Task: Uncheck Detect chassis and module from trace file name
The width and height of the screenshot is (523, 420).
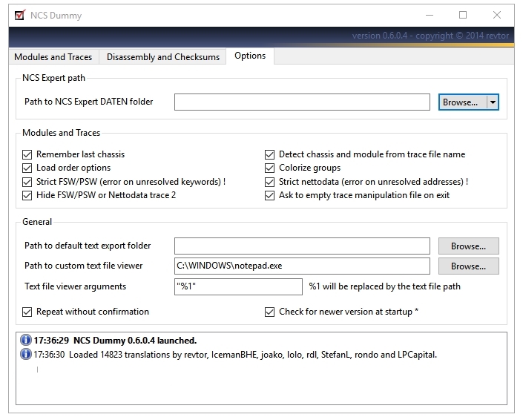Action: (x=271, y=154)
